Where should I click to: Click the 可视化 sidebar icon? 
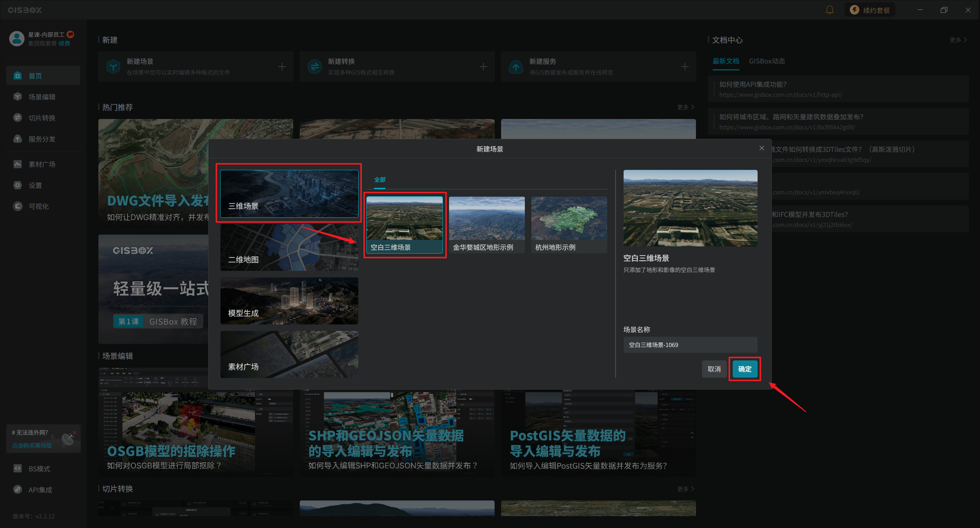[x=18, y=206]
